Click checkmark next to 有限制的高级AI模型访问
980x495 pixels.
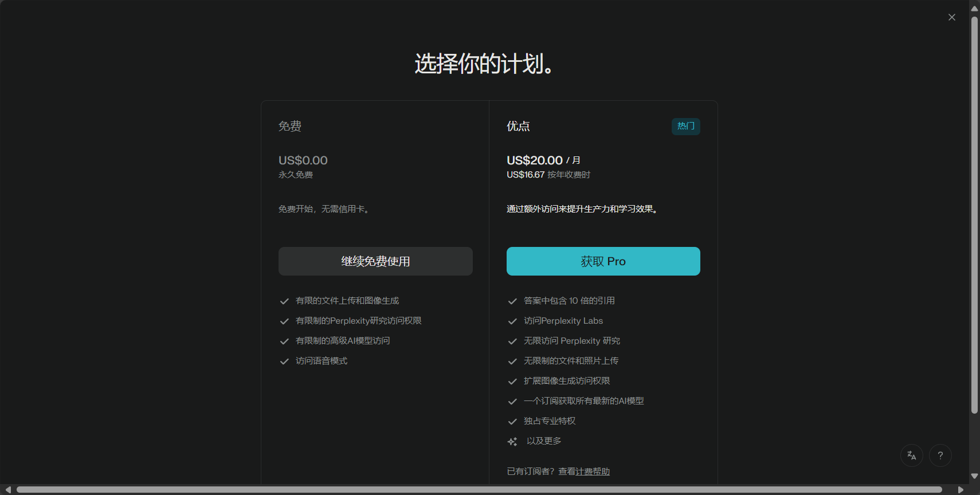(284, 341)
